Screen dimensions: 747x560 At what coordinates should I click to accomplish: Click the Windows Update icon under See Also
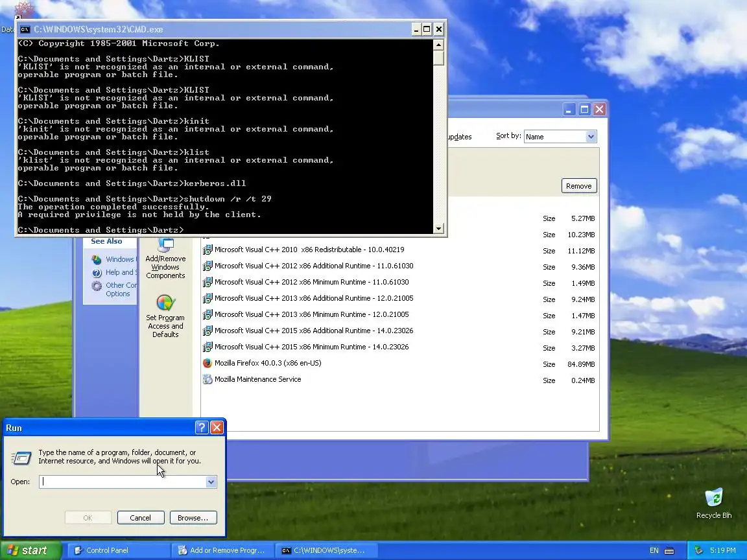pyautogui.click(x=97, y=259)
